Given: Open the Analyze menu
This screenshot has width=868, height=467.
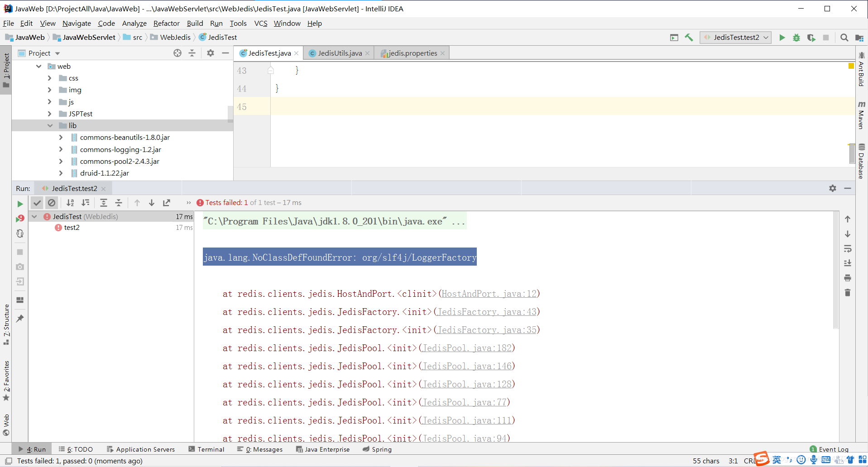Looking at the screenshot, I should pyautogui.click(x=134, y=24).
